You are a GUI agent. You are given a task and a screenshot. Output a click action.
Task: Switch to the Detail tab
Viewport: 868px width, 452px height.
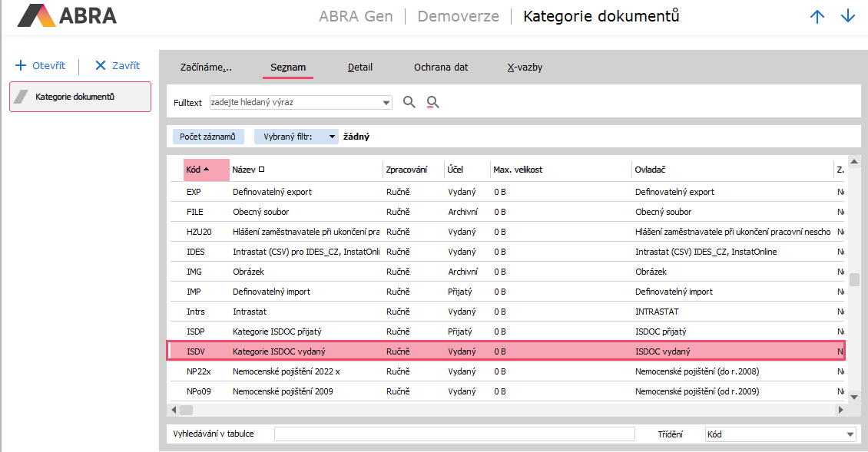[x=359, y=67]
